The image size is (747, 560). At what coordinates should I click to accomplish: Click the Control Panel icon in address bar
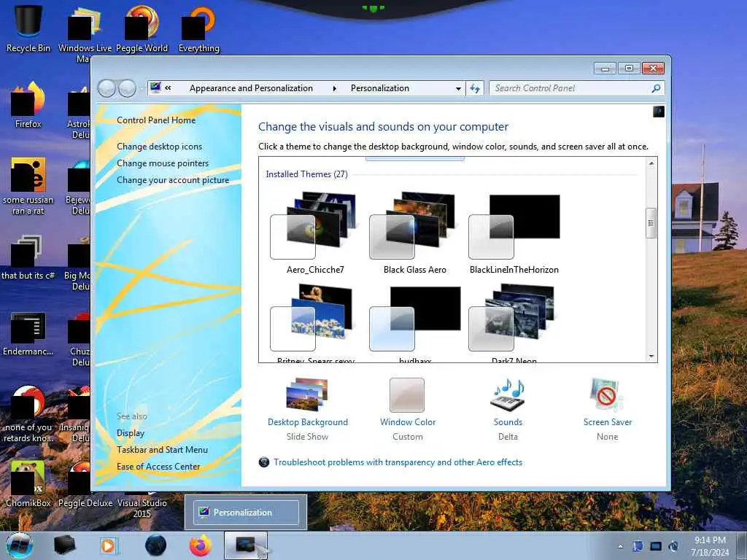155,87
